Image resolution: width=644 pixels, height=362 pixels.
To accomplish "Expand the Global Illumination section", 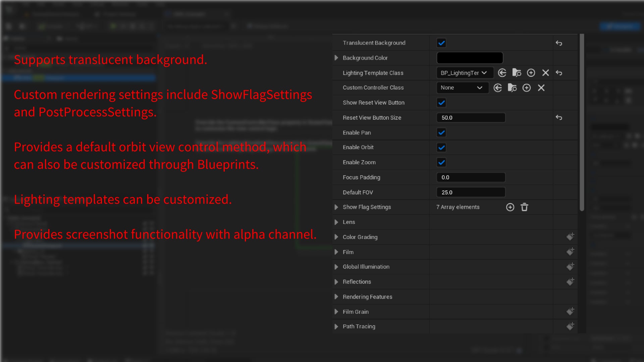I will [x=336, y=267].
